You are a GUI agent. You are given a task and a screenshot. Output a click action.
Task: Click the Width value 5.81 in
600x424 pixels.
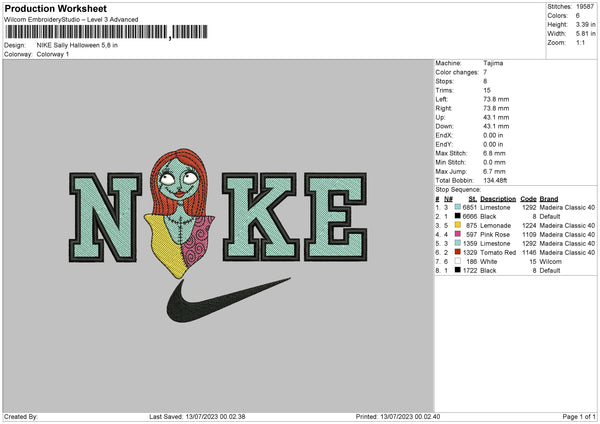(585, 34)
